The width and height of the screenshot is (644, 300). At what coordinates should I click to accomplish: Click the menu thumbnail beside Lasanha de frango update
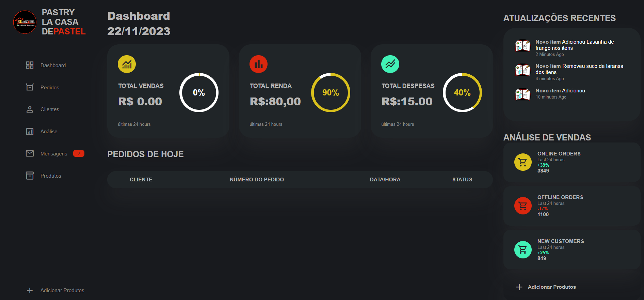coord(522,46)
